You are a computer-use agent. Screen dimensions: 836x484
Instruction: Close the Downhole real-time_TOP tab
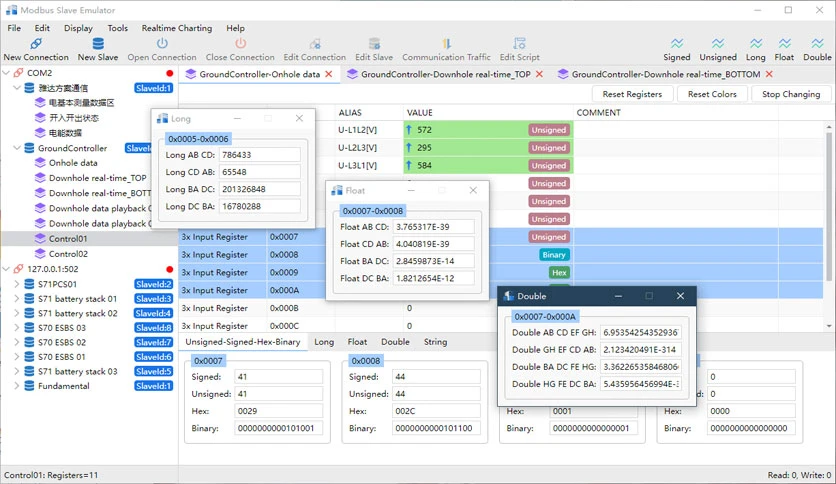tap(540, 74)
